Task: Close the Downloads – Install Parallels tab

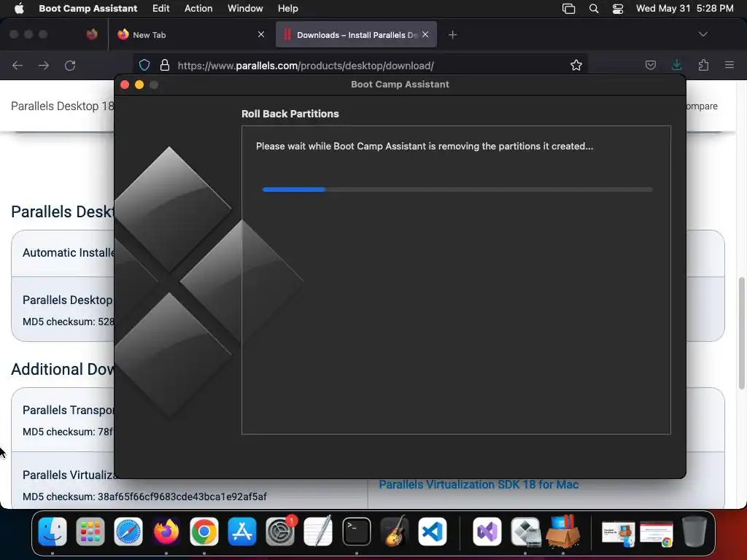Action: coord(425,34)
